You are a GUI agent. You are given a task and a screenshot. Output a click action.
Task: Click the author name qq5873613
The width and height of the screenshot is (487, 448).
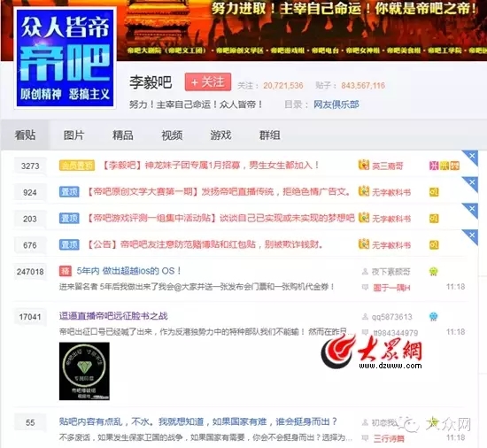(391, 317)
